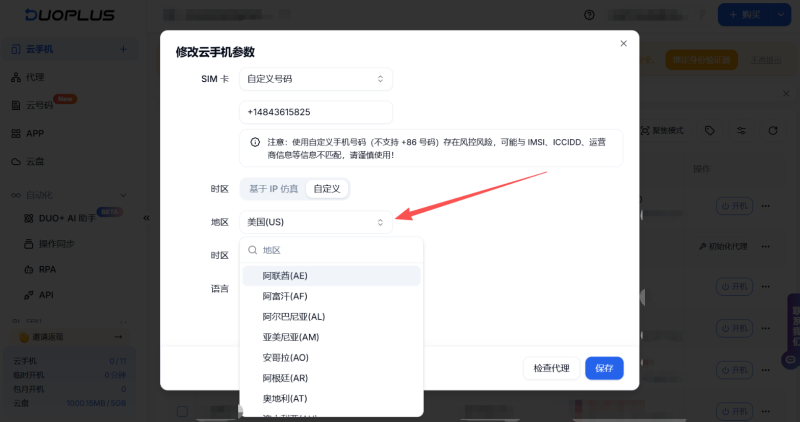Select the 自定义 timezone option

coord(327,188)
